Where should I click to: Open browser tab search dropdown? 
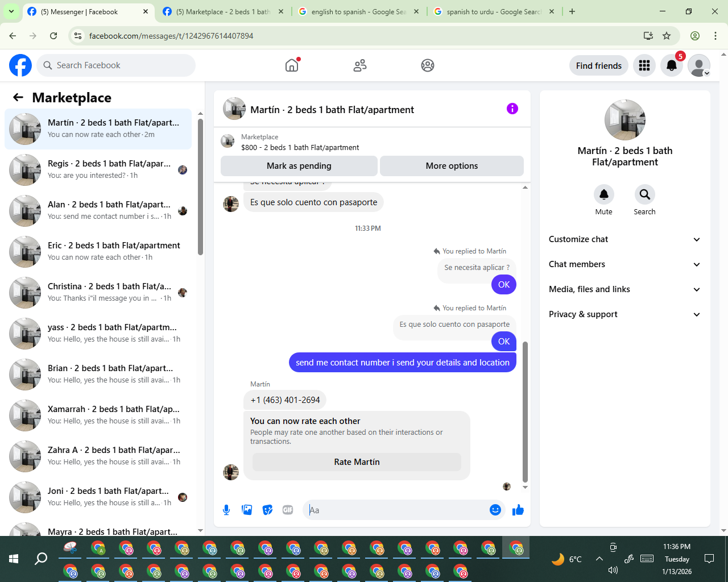click(x=11, y=11)
